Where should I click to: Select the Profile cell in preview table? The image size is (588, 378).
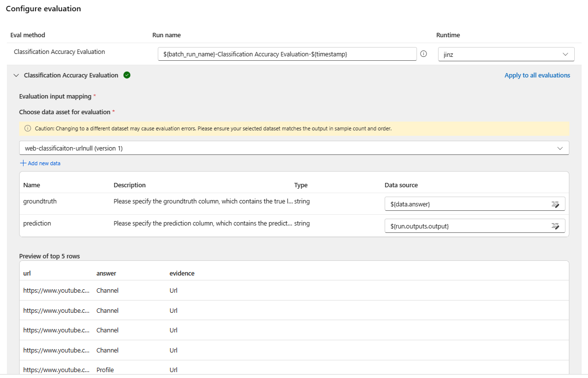point(105,370)
